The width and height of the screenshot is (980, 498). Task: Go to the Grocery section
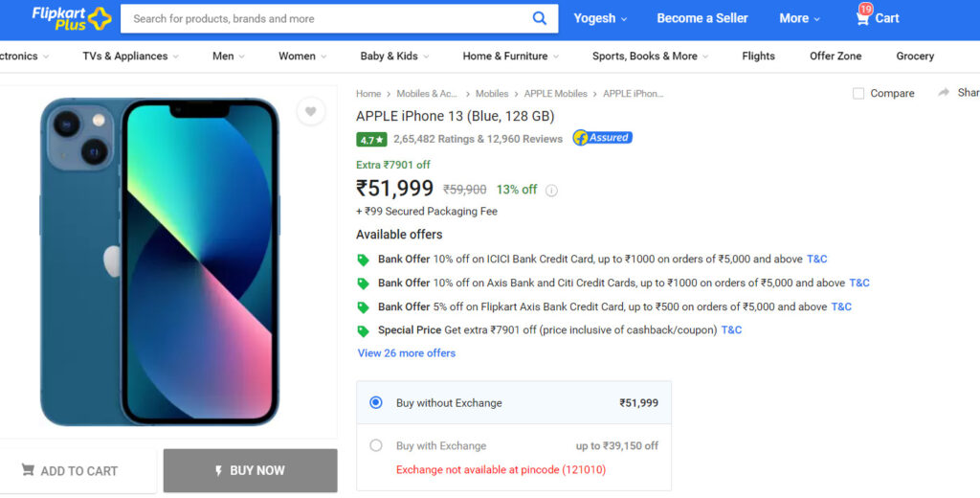click(x=915, y=56)
